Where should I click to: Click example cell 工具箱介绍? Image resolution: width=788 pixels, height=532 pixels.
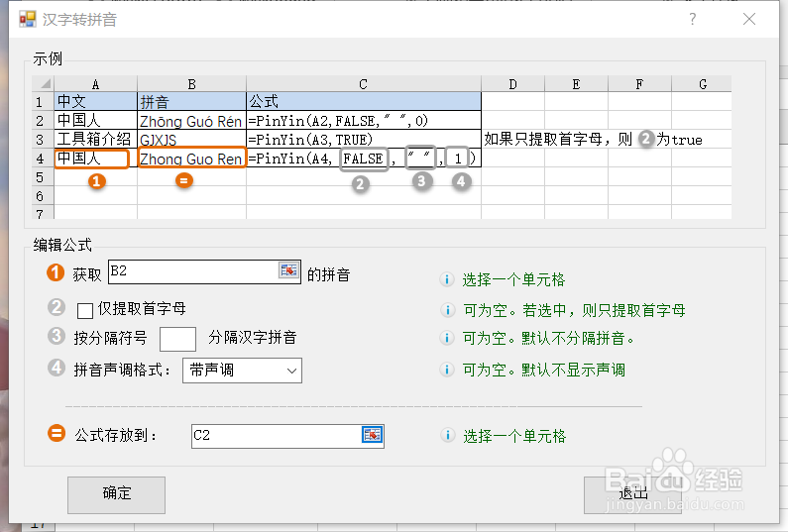pyautogui.click(x=95, y=139)
